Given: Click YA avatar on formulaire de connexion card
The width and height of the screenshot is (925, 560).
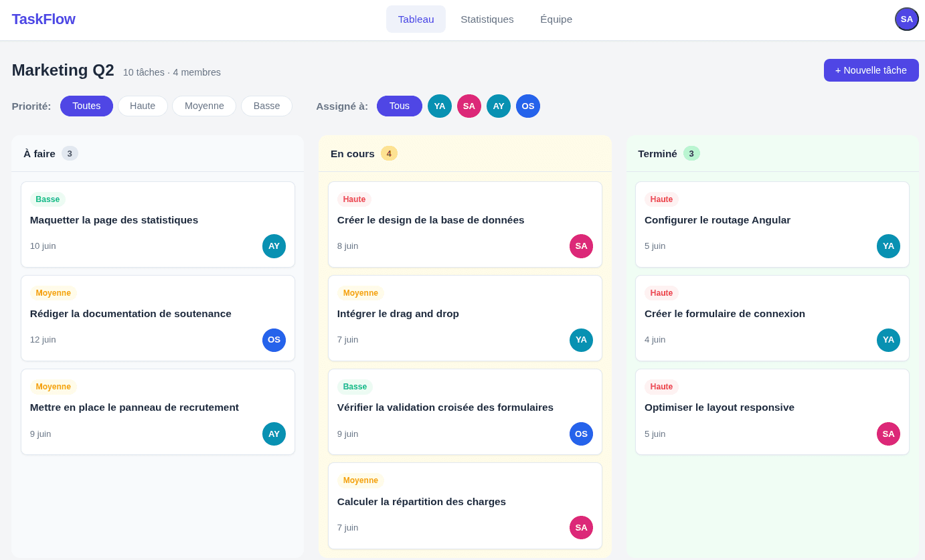Looking at the screenshot, I should [x=888, y=340].
